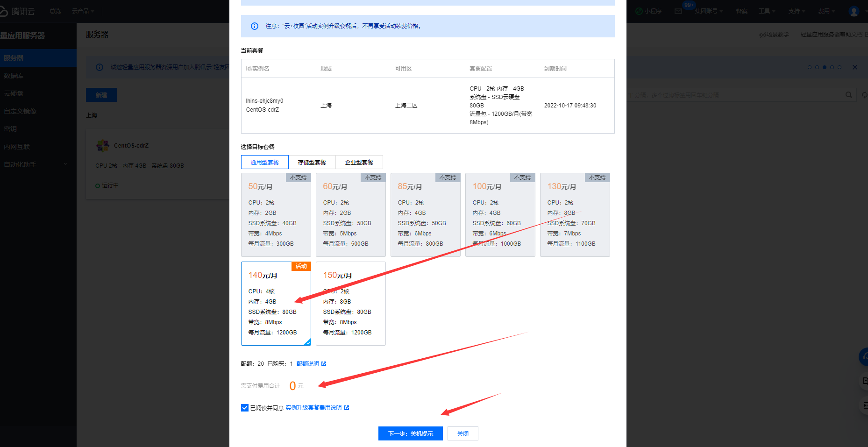Open 轻量应用服务器帮助文档 link
The width and height of the screenshot is (868, 447).
[832, 35]
